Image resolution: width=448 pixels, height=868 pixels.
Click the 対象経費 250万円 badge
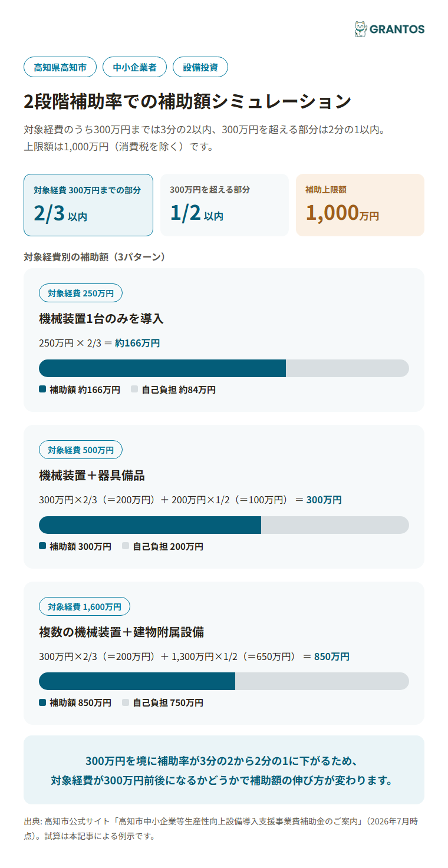coord(81,293)
